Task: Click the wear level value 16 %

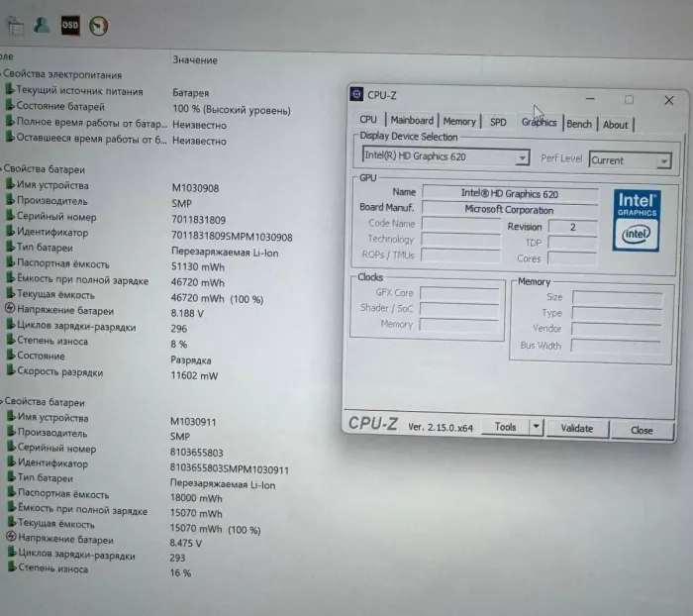Action: coord(180,572)
